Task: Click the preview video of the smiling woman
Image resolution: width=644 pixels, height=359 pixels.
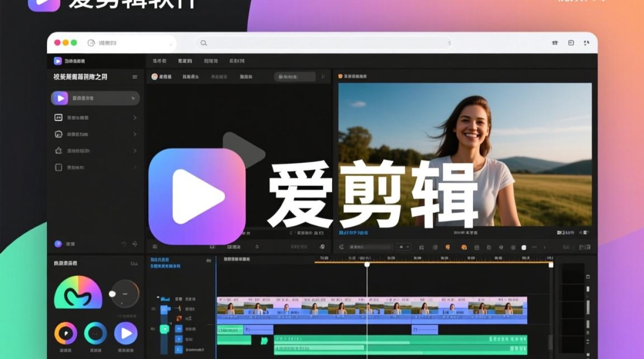Action: [x=465, y=155]
